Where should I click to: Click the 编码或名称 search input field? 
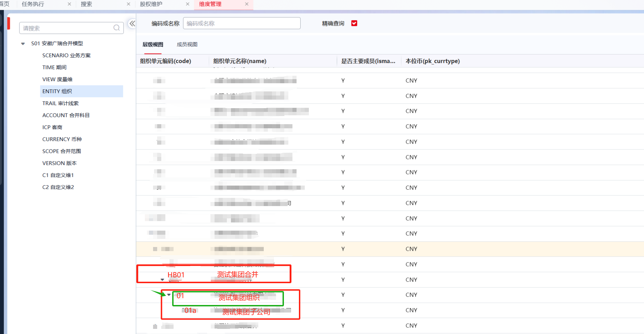242,23
